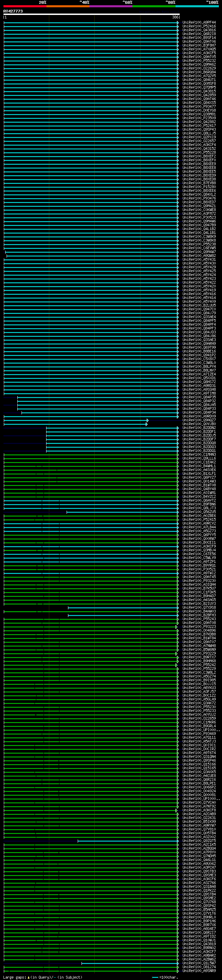Select hit label UniRef100_A9RD09
Image resolution: width=222 pixels, height=980 pixels.
199,416
